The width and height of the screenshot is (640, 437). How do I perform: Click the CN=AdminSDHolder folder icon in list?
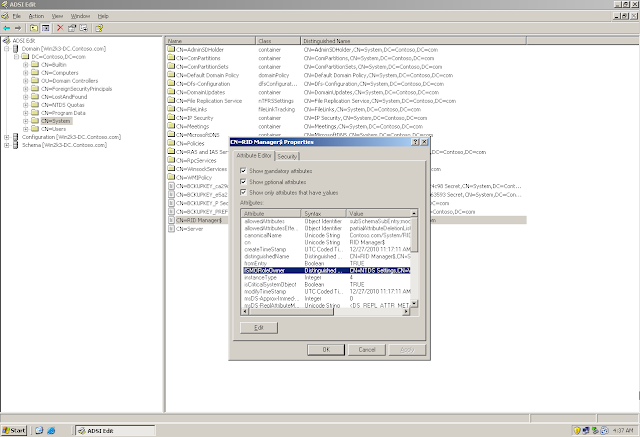(x=171, y=49)
